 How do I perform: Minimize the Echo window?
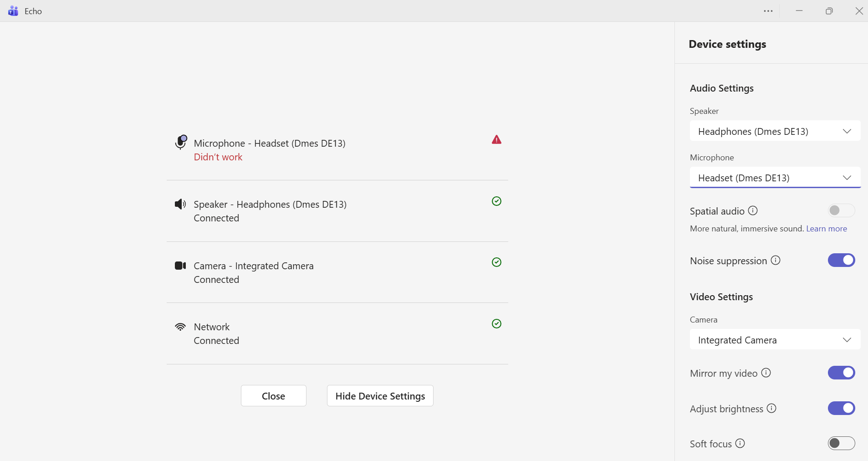799,11
